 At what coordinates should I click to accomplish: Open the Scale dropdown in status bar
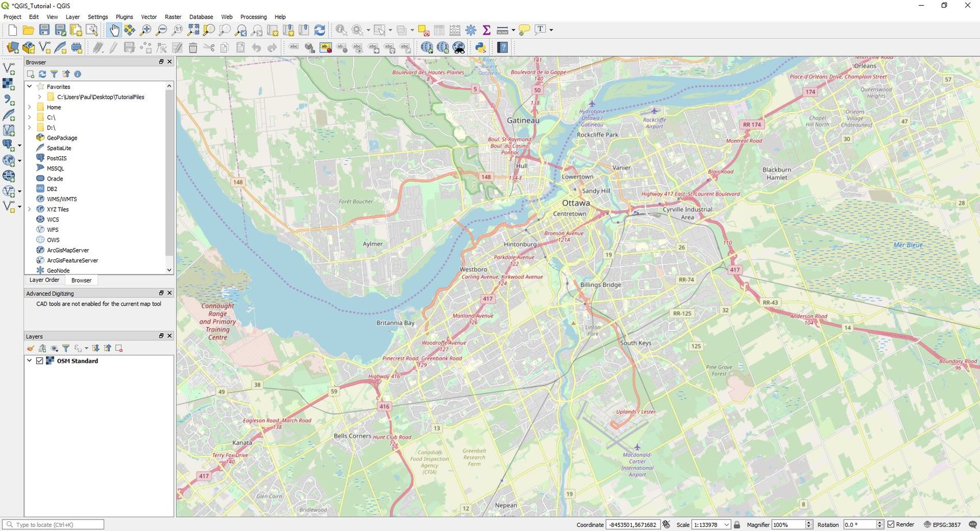coord(726,525)
